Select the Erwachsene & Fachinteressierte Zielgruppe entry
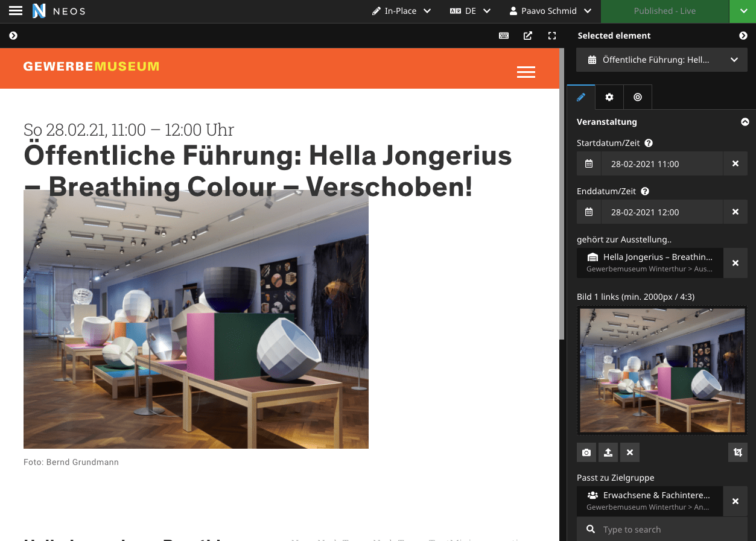The width and height of the screenshot is (756, 541). tap(650, 501)
